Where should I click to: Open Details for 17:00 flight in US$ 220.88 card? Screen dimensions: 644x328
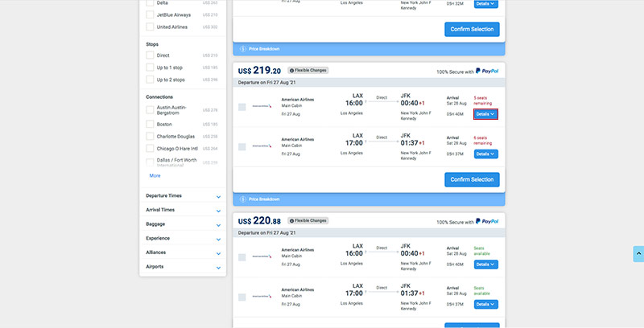coord(486,304)
